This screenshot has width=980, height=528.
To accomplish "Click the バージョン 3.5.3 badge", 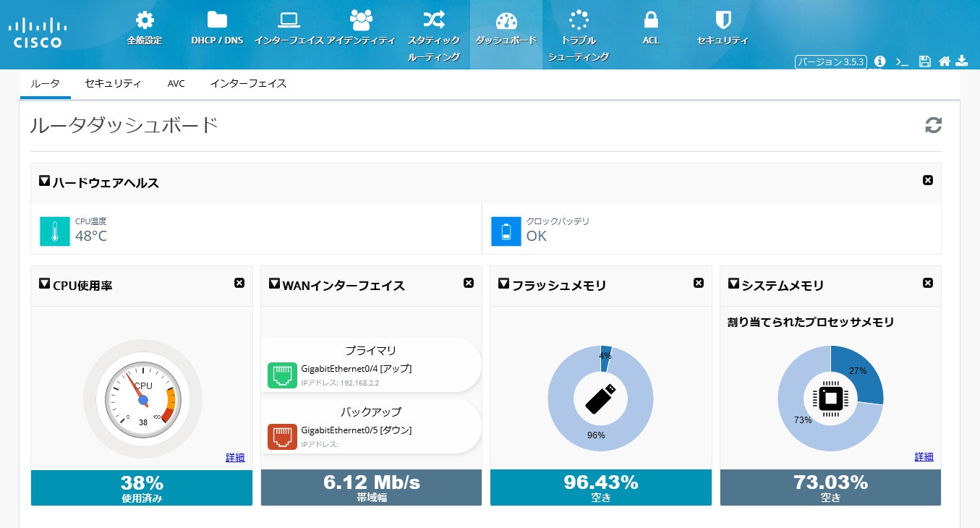I will pos(831,61).
